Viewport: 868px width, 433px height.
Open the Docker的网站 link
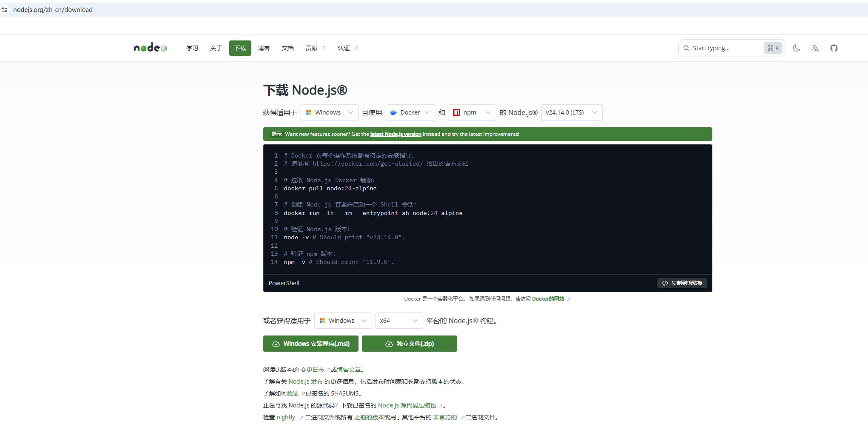coord(548,299)
